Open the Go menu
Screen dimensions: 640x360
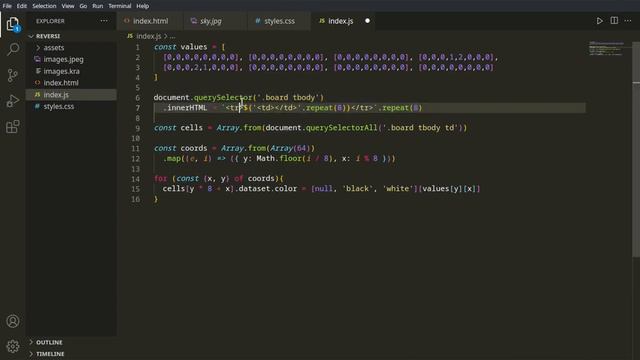coord(83,6)
